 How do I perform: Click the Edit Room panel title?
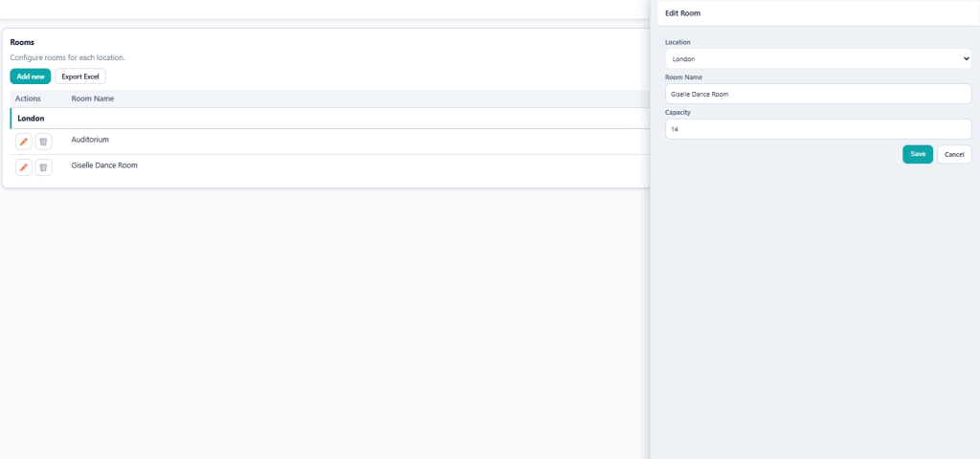click(682, 13)
